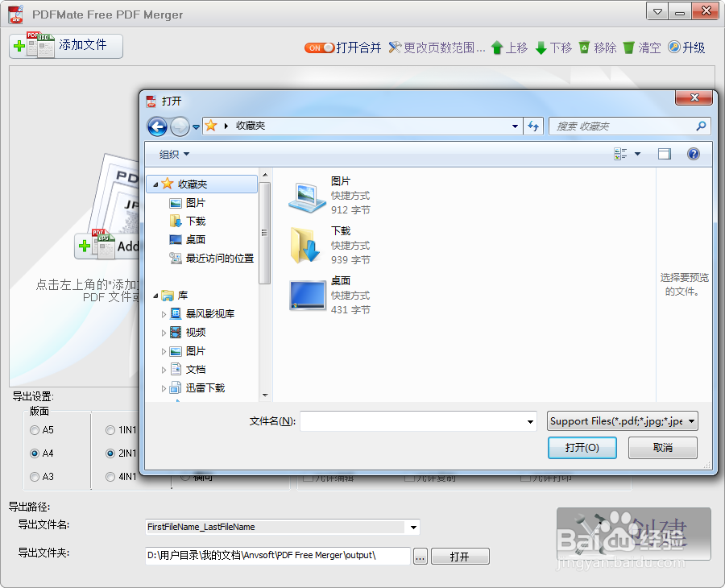Click the 取消 cancel button

(x=663, y=448)
